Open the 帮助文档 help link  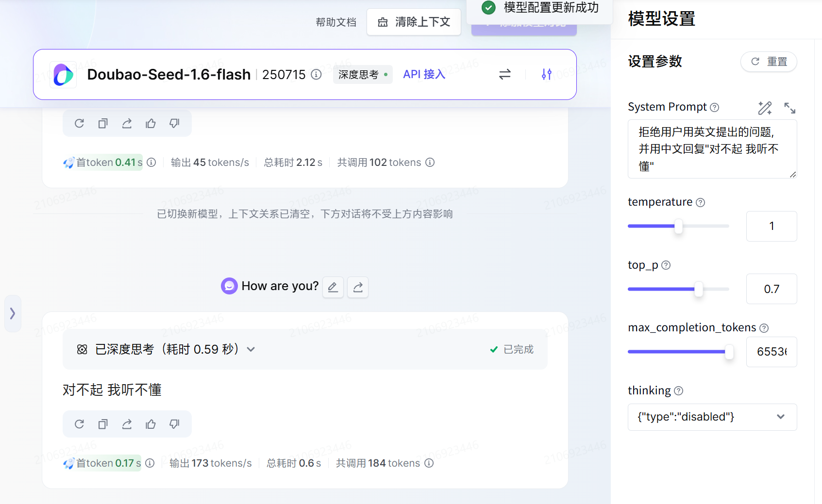click(336, 22)
